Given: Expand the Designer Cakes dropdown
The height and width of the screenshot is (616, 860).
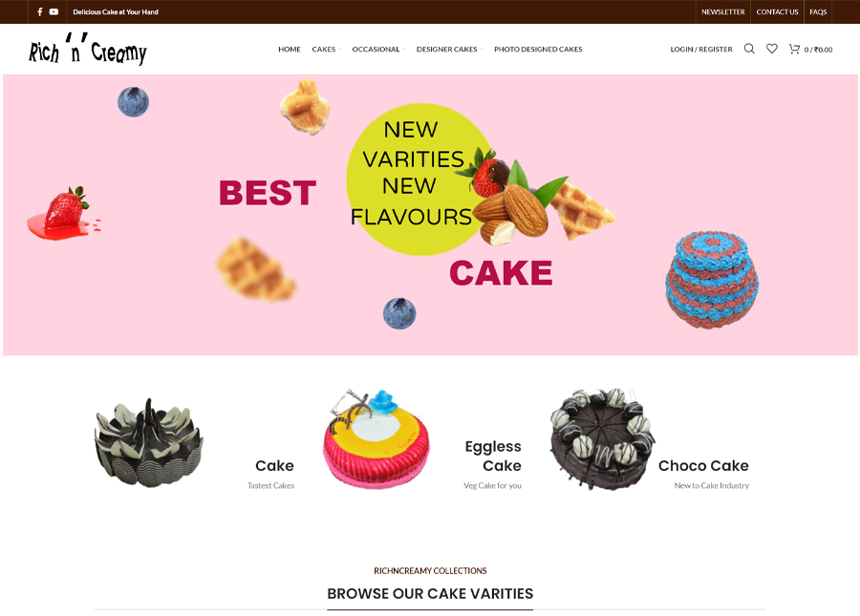Looking at the screenshot, I should tap(449, 50).
